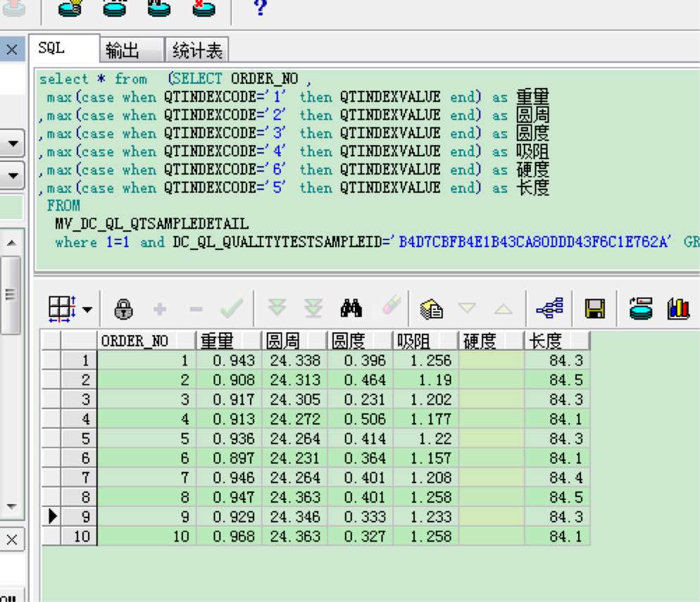
Task: Click the binoculars find icon
Action: point(351,308)
